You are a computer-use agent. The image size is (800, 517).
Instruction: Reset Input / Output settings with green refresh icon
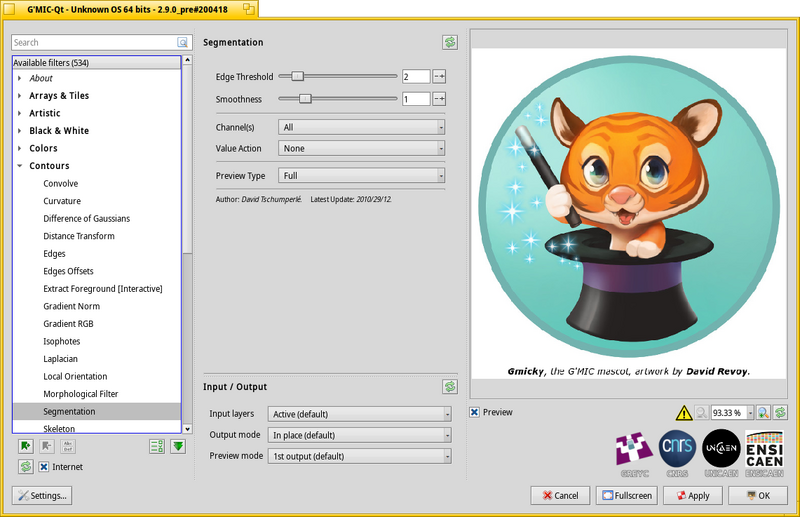pyautogui.click(x=449, y=387)
